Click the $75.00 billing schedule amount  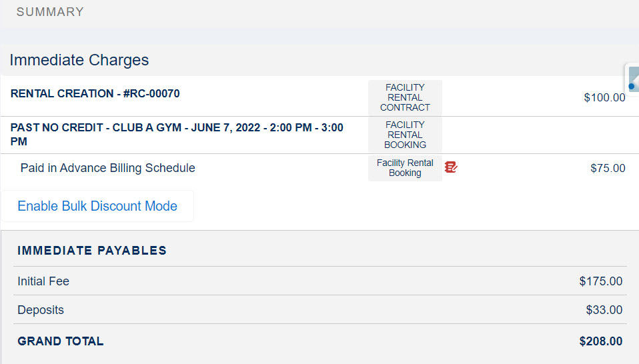pos(608,168)
